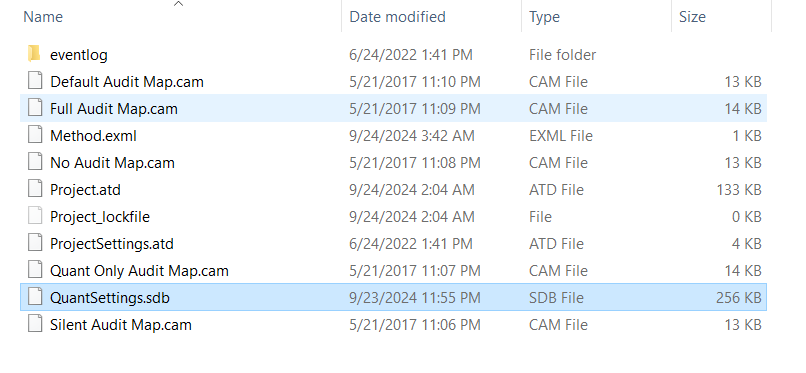Click the Project.atd file icon
806x373 pixels.
[x=34, y=190]
